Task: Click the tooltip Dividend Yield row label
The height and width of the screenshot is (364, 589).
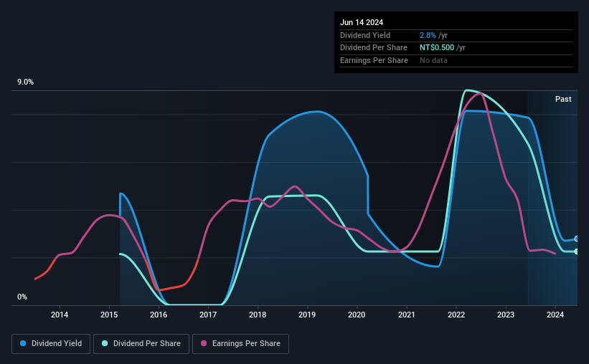Action: click(365, 35)
